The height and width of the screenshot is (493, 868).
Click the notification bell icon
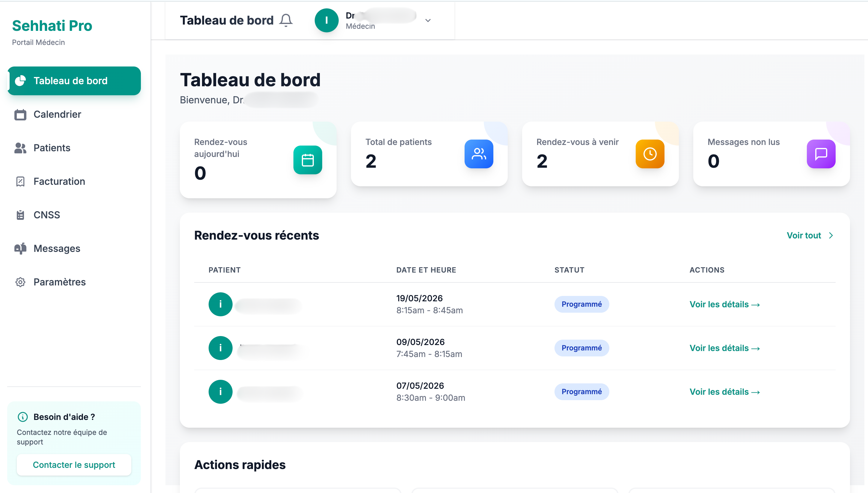click(x=286, y=20)
